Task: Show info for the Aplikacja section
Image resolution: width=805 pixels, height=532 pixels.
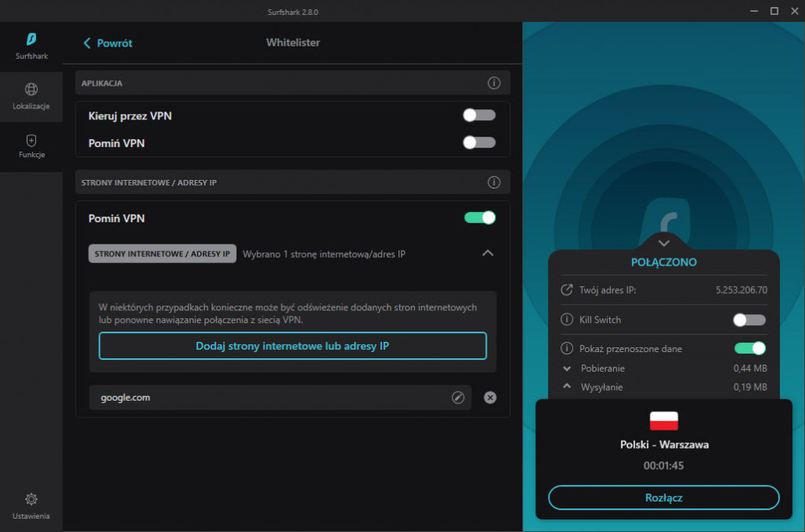Action: (x=494, y=83)
